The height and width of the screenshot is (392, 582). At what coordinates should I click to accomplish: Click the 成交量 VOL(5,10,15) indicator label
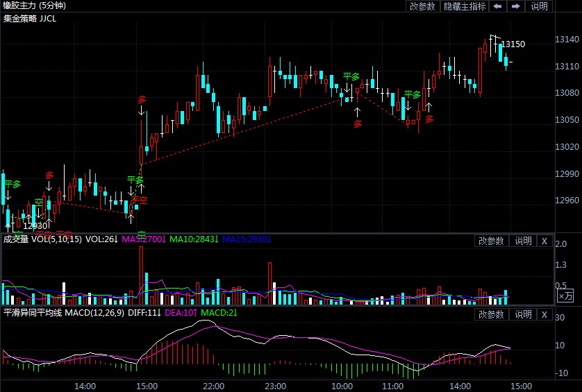point(42,239)
